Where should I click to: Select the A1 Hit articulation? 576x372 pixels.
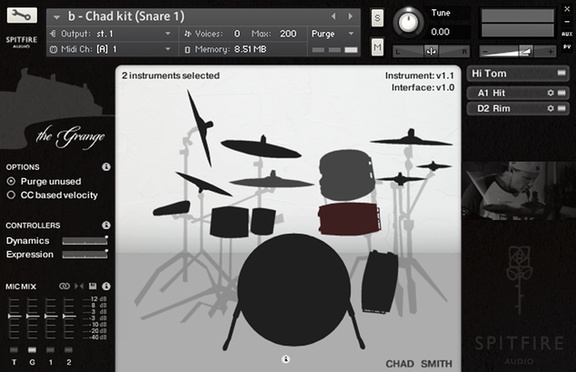pos(518,93)
